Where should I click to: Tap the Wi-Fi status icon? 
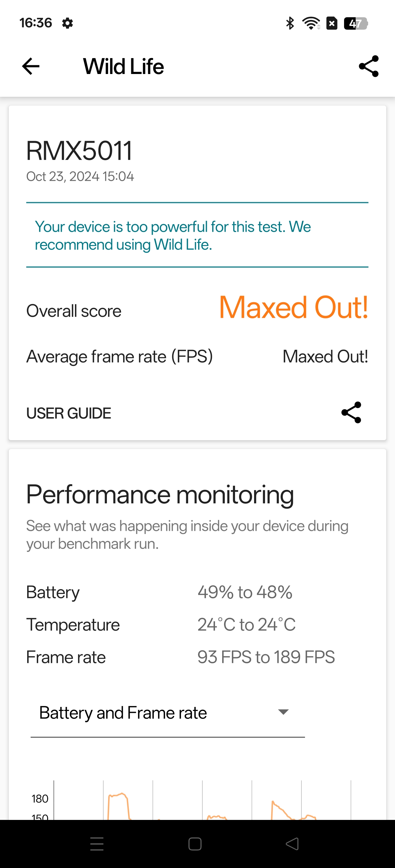311,23
